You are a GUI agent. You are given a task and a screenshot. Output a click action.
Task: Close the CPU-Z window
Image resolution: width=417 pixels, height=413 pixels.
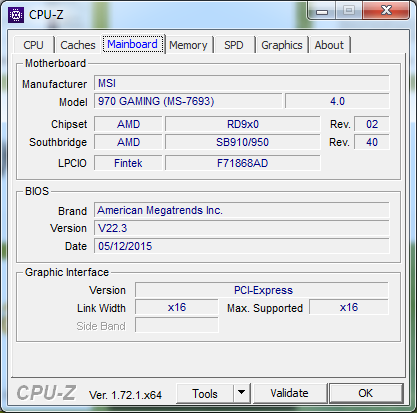coord(386,11)
